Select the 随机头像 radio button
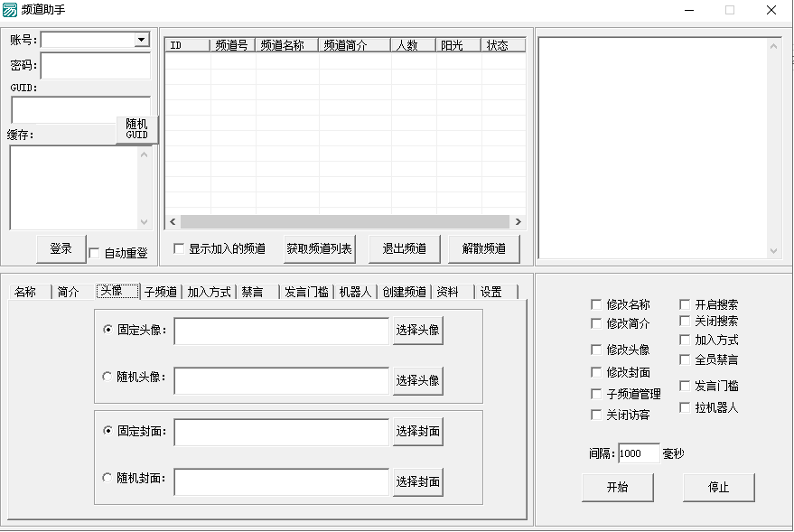This screenshot has height=532, width=794. pos(107,377)
